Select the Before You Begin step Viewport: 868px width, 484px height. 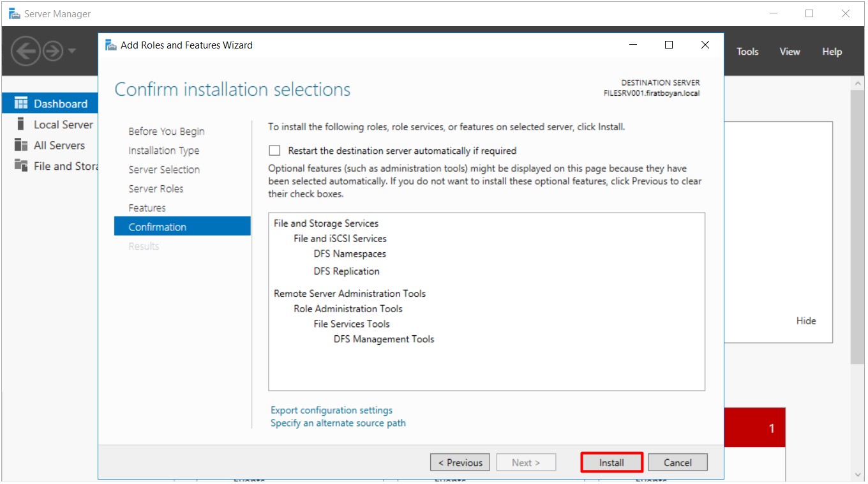167,131
